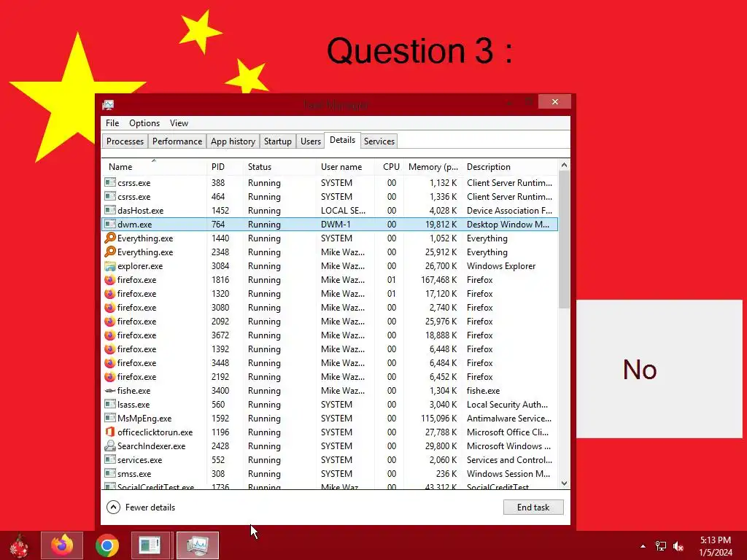Viewport: 747px width, 560px height.
Task: Click the fishe.exe fish icon
Action: pyautogui.click(x=110, y=391)
